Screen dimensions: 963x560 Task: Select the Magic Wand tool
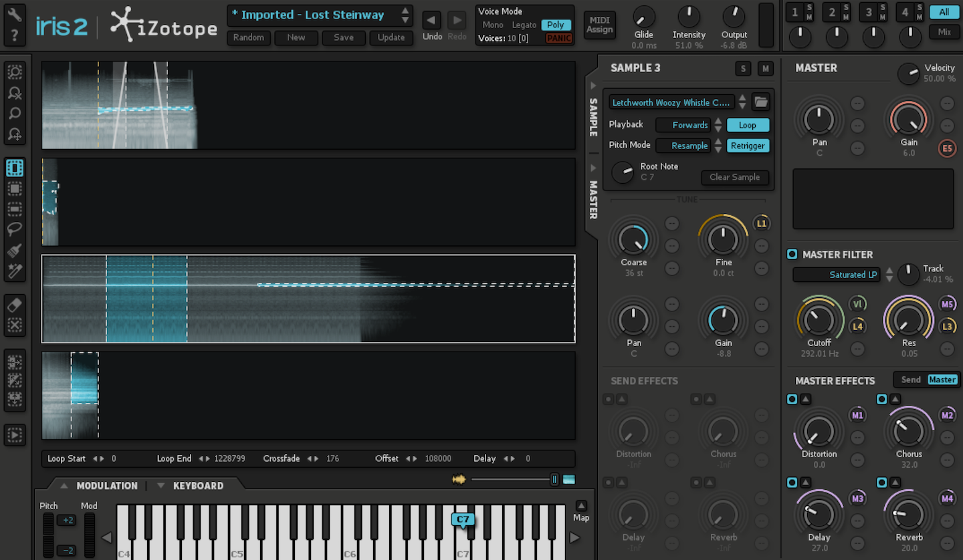[x=15, y=271]
